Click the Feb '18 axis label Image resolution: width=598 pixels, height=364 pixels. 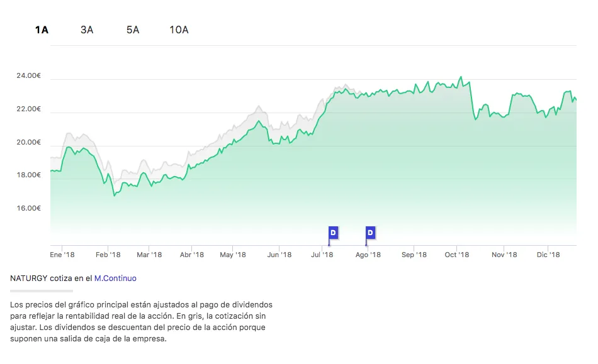(x=108, y=255)
